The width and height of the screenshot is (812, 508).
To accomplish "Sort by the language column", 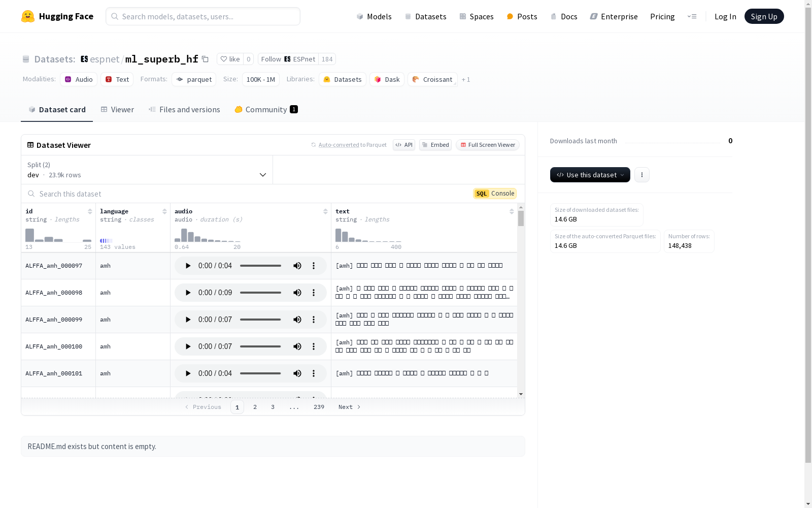I will (164, 211).
